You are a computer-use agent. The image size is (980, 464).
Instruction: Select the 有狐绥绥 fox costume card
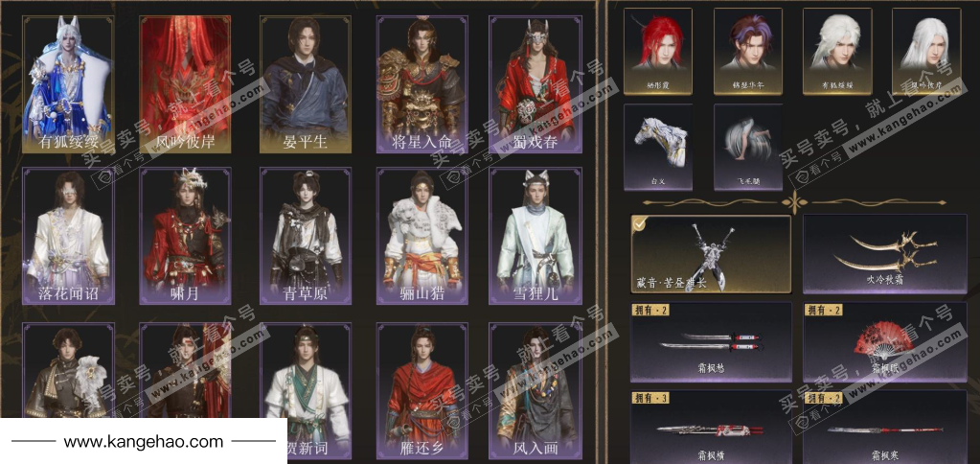[x=68, y=84]
